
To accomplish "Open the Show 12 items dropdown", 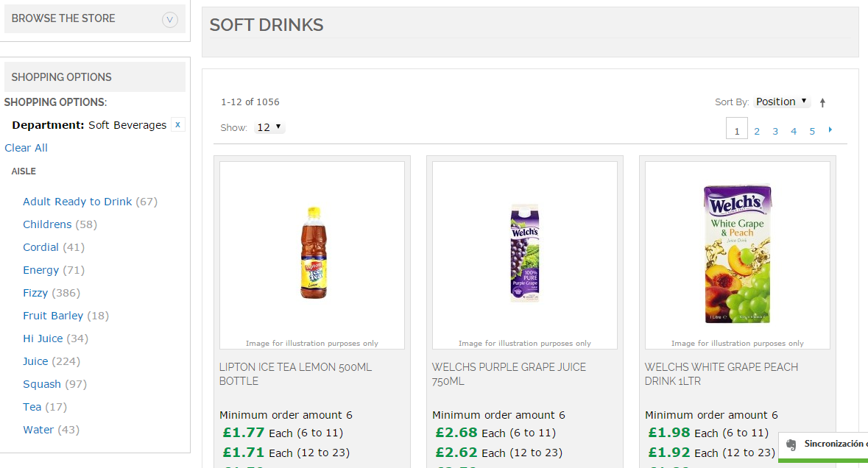I will tap(269, 127).
